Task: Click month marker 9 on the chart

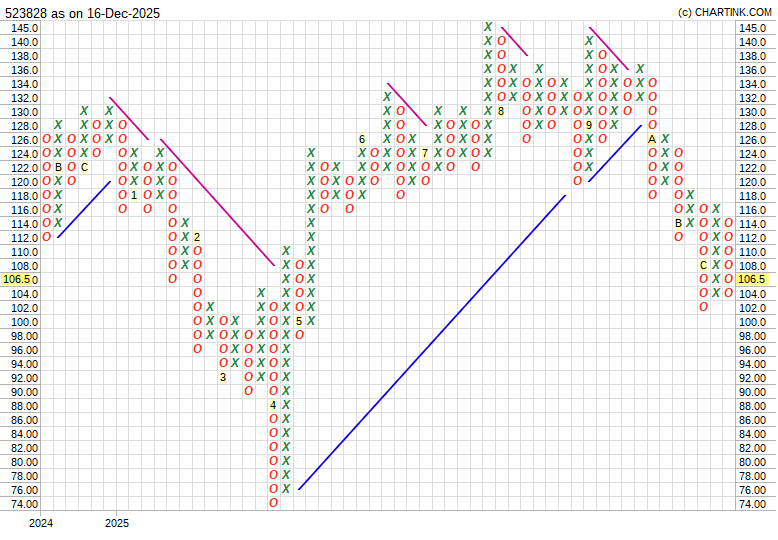Action: pos(589,125)
